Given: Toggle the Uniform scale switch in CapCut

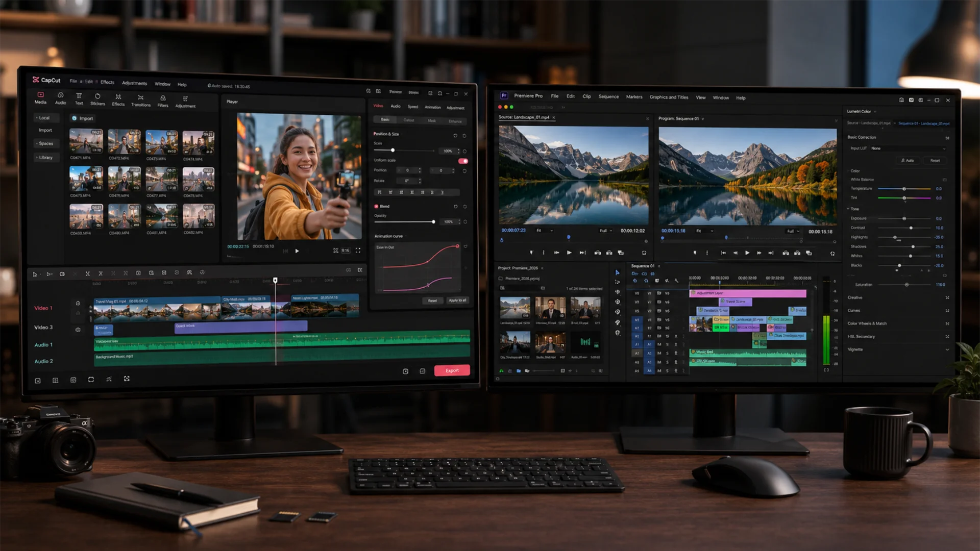Looking at the screenshot, I should coord(463,161).
